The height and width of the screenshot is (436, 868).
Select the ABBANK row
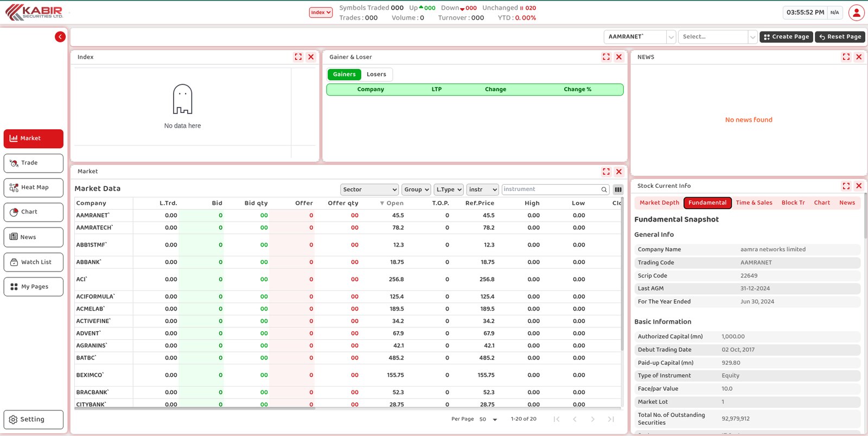coord(347,262)
